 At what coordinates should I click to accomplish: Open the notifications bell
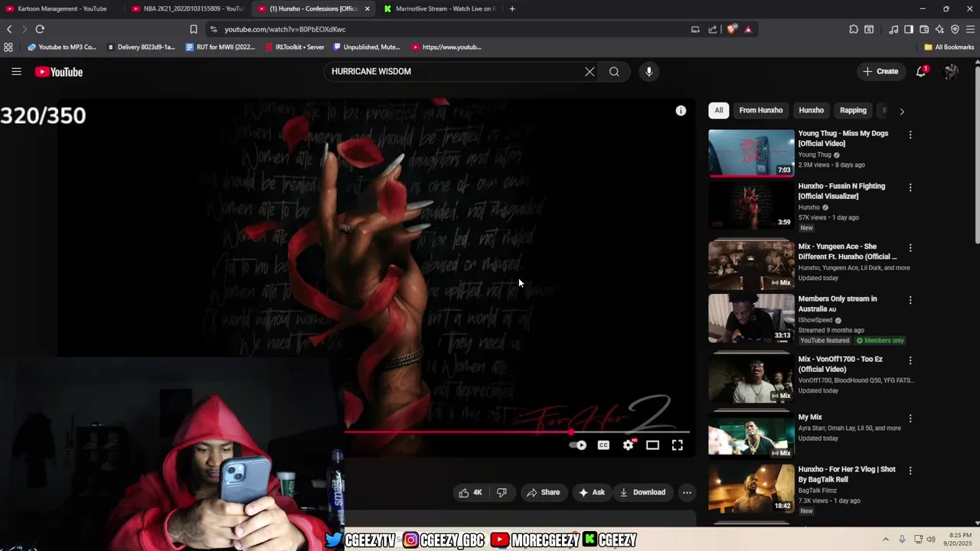pos(921,71)
